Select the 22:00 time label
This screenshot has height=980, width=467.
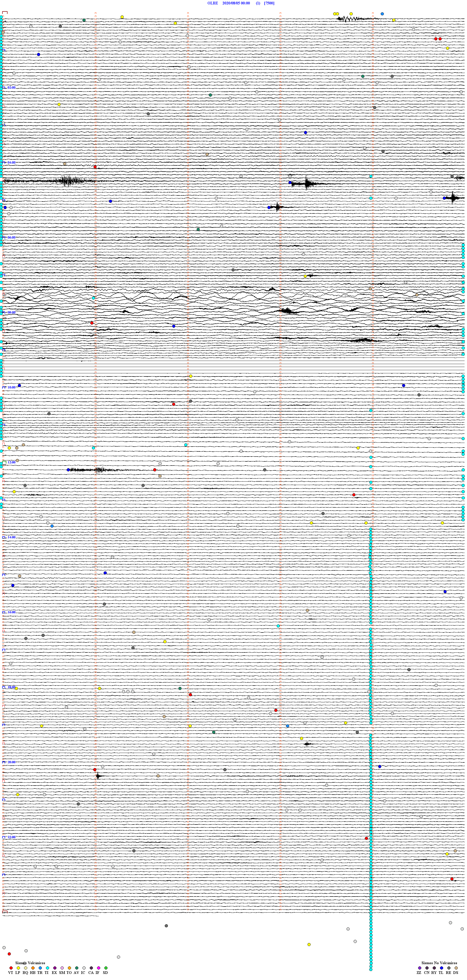point(11,837)
